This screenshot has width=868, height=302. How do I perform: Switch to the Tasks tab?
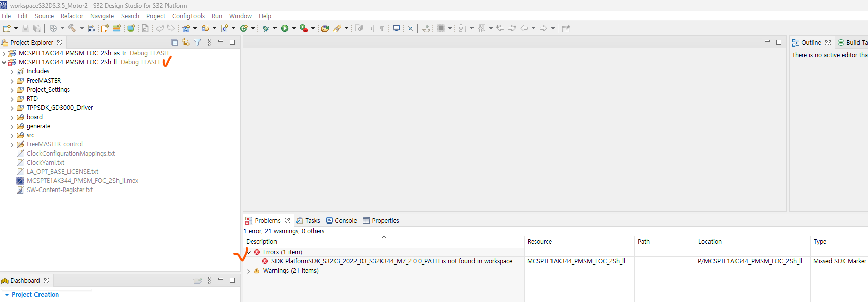tap(308, 221)
